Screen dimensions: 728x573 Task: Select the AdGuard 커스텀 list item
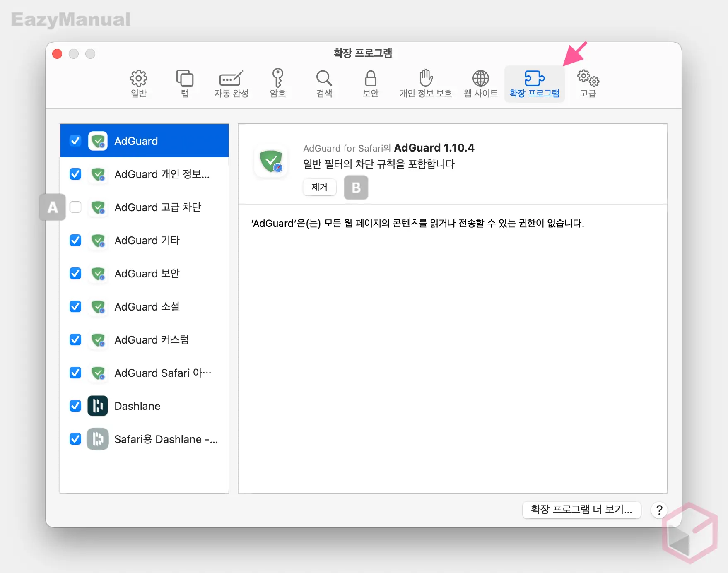(x=145, y=340)
